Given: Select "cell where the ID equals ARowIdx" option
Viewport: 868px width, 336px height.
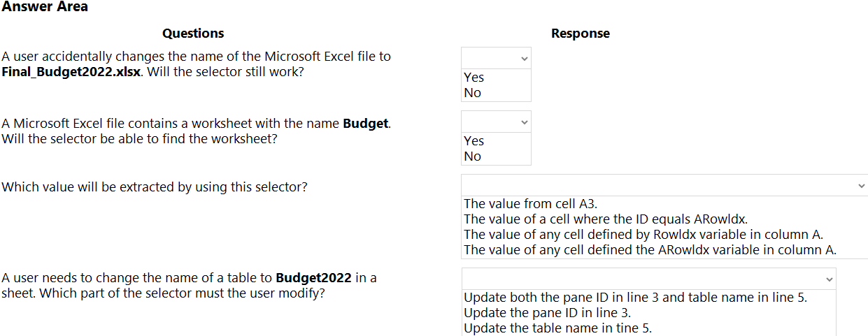Looking at the screenshot, I should [606, 219].
